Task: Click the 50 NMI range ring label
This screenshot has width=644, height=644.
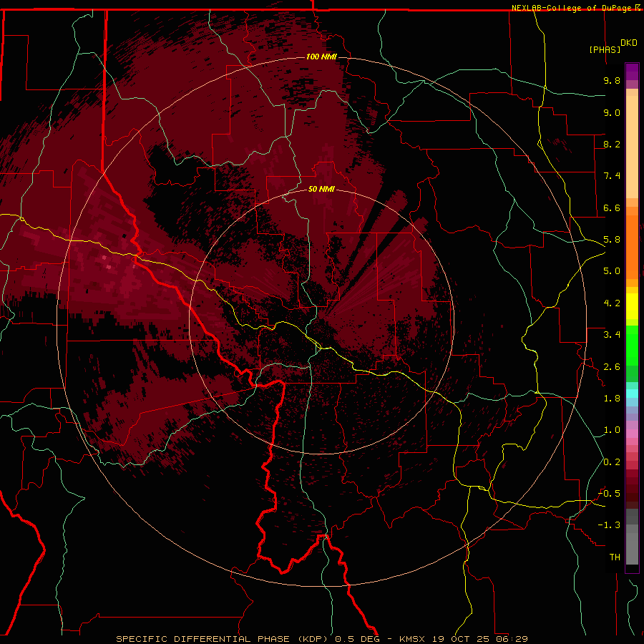Action: (321, 189)
